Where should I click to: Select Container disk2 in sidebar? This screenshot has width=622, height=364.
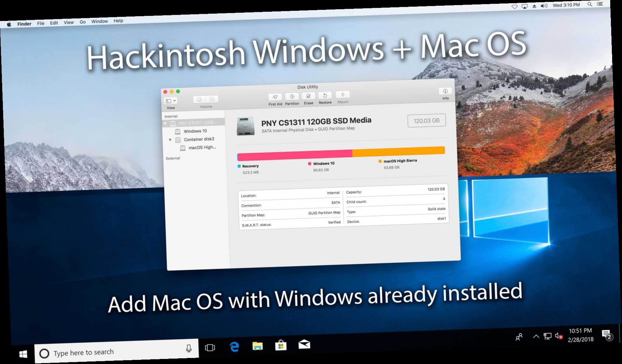pyautogui.click(x=199, y=139)
